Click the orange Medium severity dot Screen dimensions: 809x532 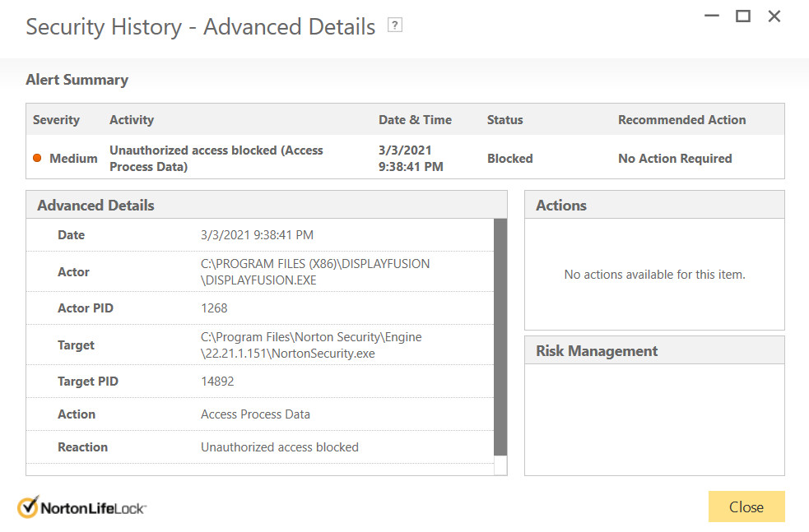pos(37,158)
